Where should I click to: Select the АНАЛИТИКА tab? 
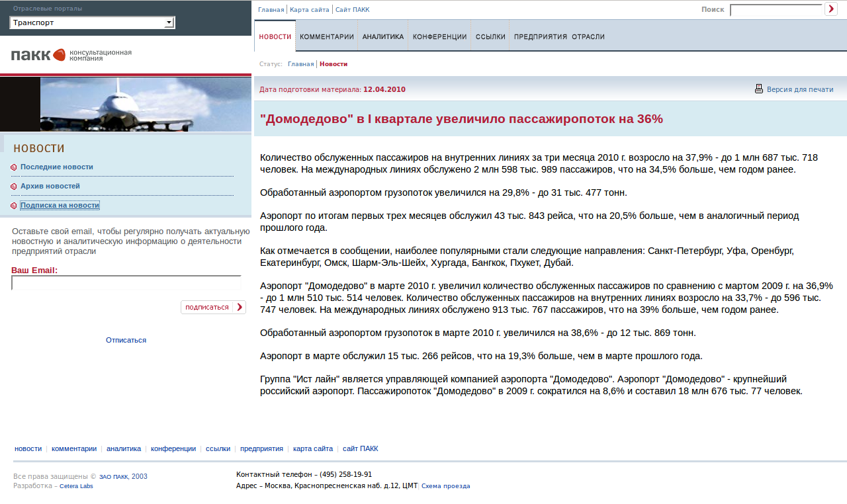[382, 37]
